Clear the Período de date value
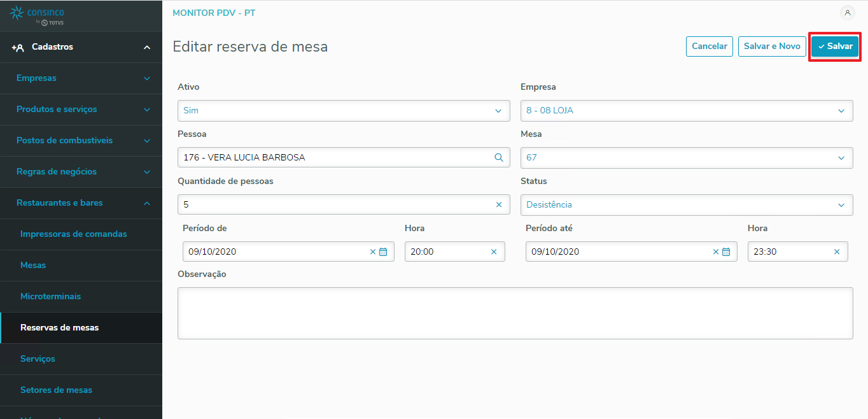The image size is (868, 419). point(373,252)
